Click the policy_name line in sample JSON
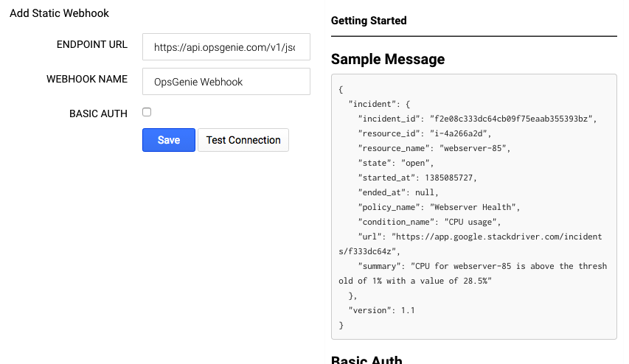629x364 pixels. tap(439, 207)
